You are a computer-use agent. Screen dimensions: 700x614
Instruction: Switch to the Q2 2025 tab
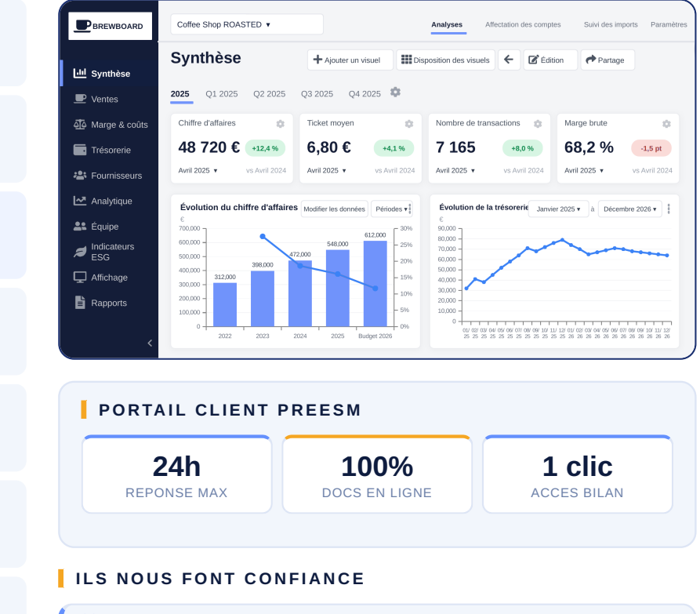pyautogui.click(x=269, y=94)
